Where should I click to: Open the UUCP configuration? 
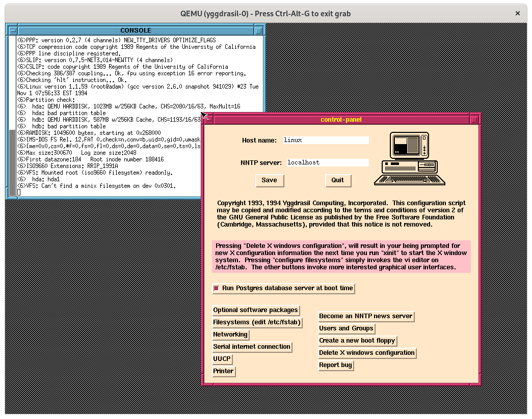point(222,358)
